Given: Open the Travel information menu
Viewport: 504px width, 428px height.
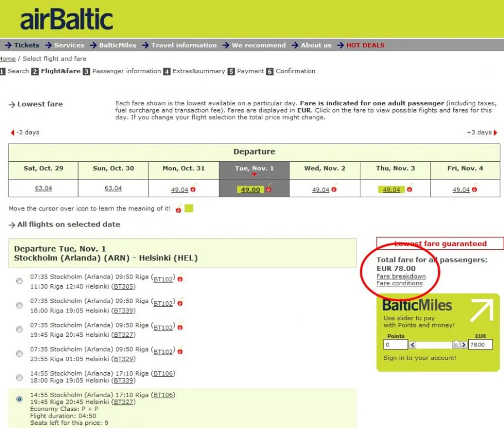Looking at the screenshot, I should pyautogui.click(x=184, y=45).
